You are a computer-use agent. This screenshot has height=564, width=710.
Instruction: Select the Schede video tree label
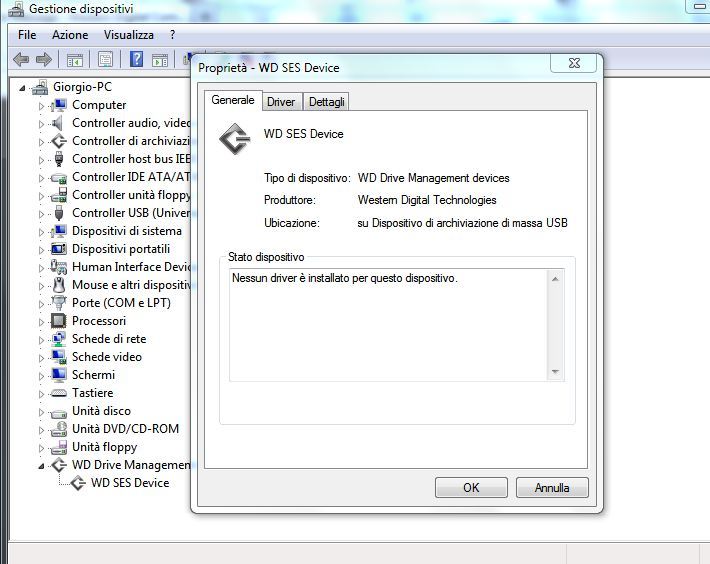point(107,357)
